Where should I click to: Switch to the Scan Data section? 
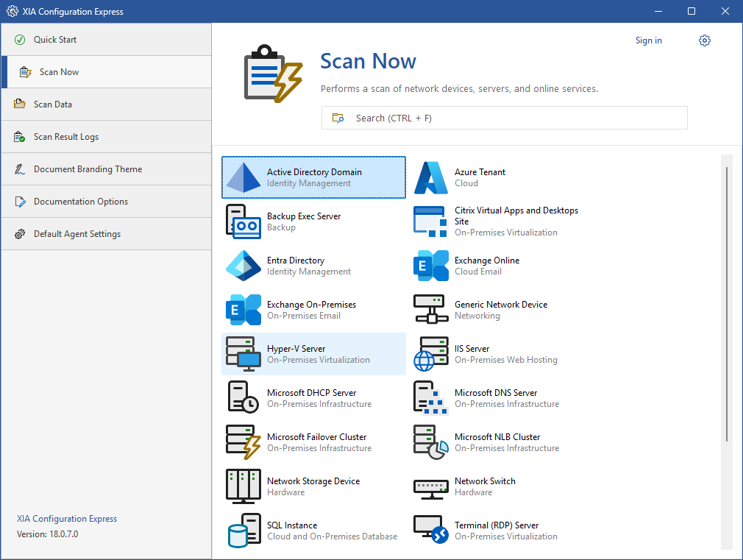(53, 104)
